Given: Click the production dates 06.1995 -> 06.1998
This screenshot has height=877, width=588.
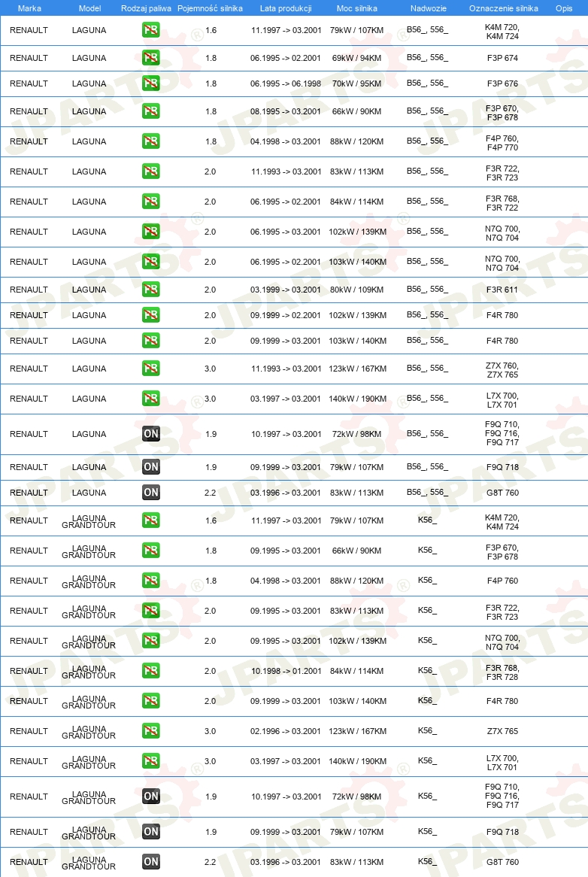Looking at the screenshot, I should point(286,83).
